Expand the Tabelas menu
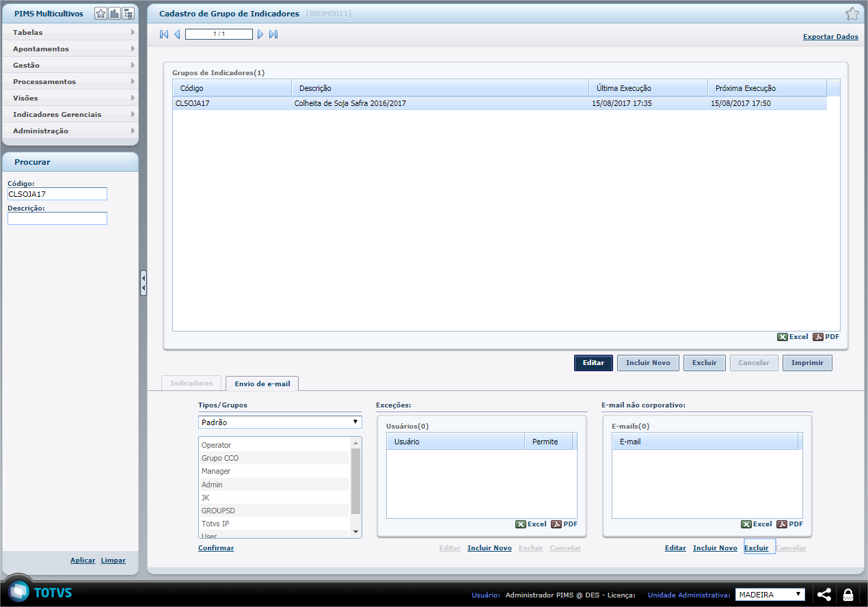This screenshot has height=607, width=868. click(x=70, y=32)
